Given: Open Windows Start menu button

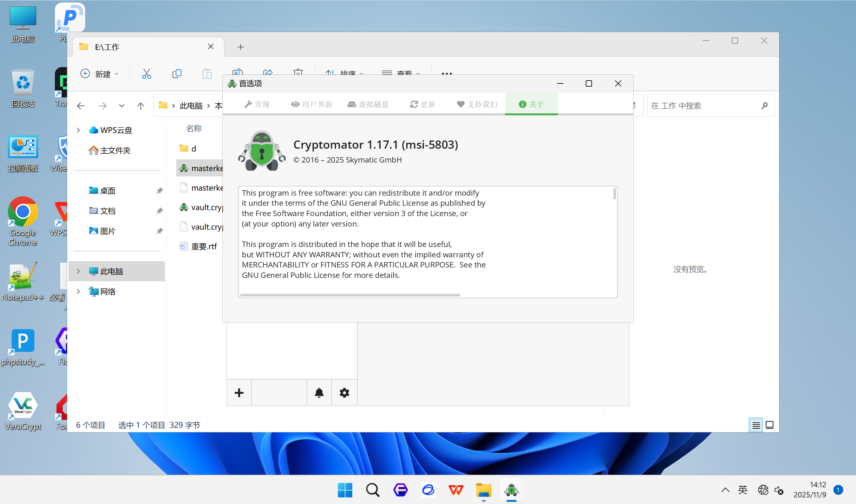Looking at the screenshot, I should 345,490.
